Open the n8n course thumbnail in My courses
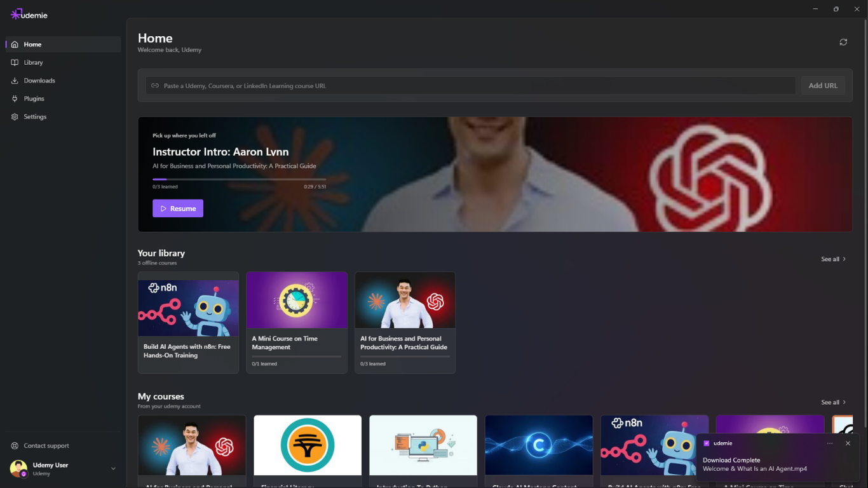Image resolution: width=868 pixels, height=488 pixels. (654, 445)
